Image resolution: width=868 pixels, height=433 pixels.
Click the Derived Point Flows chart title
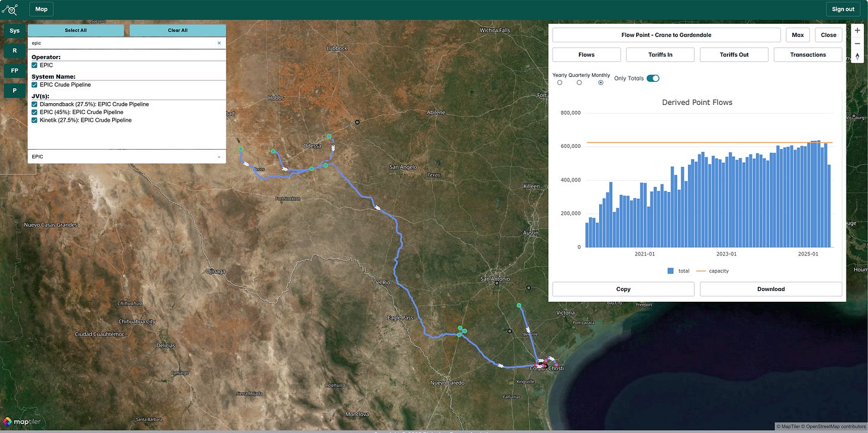697,103
